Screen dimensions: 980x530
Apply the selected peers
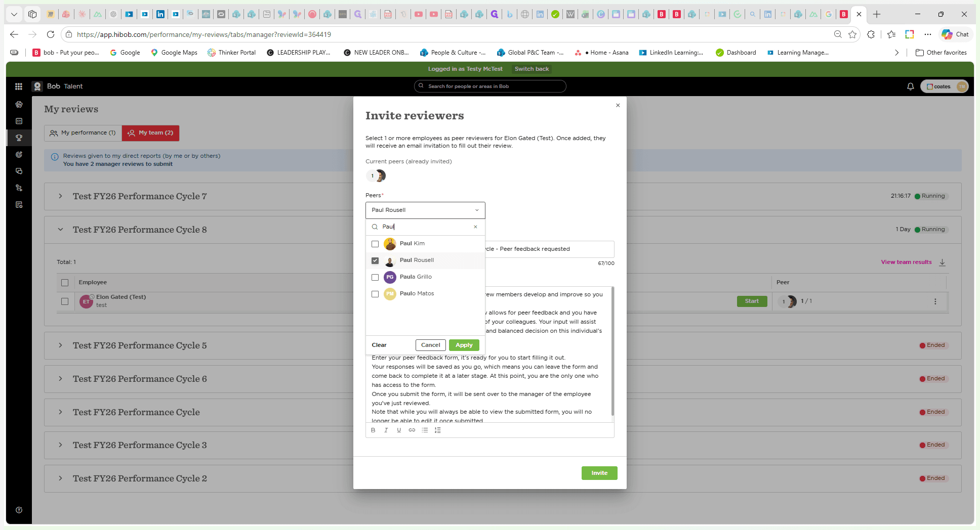click(464, 345)
